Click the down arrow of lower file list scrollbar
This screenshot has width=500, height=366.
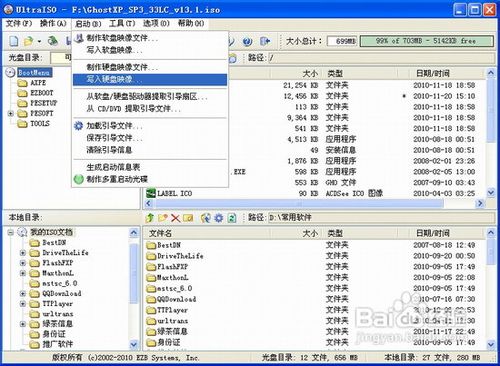[491, 344]
